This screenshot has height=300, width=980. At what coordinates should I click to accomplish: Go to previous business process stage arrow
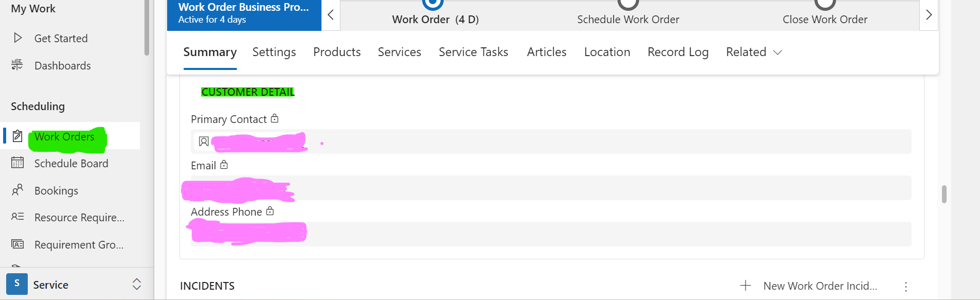331,15
